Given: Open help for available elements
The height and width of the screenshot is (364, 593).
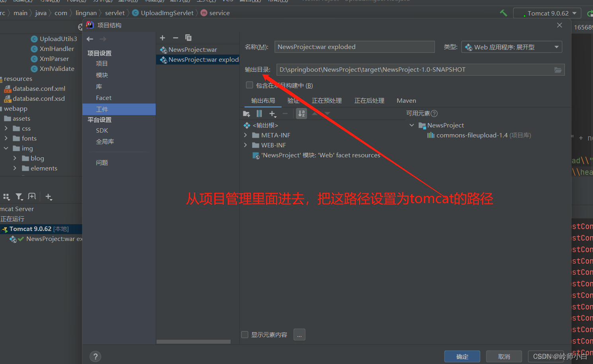Looking at the screenshot, I should tap(434, 114).
